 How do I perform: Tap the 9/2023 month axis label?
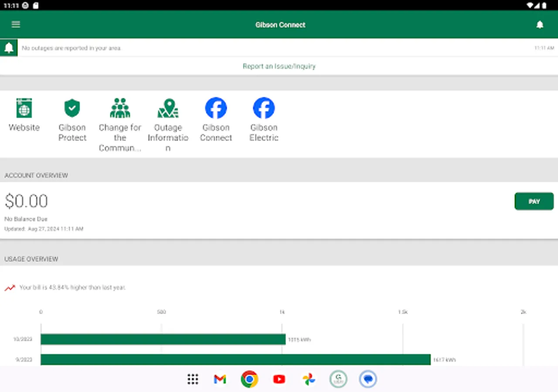pos(24,360)
